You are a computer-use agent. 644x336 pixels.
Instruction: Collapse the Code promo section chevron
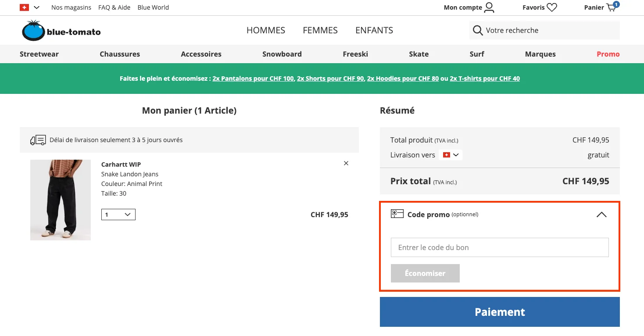601,214
